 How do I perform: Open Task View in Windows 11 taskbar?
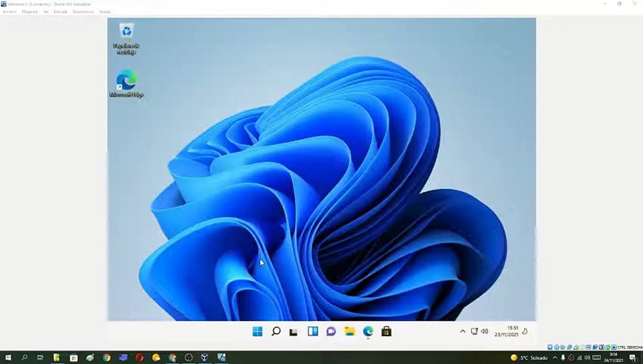(x=293, y=332)
